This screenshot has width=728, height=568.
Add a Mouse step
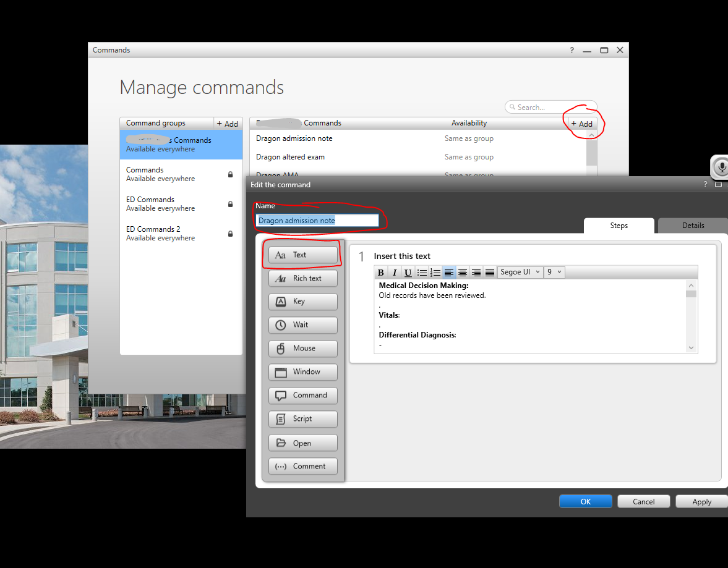coord(302,349)
